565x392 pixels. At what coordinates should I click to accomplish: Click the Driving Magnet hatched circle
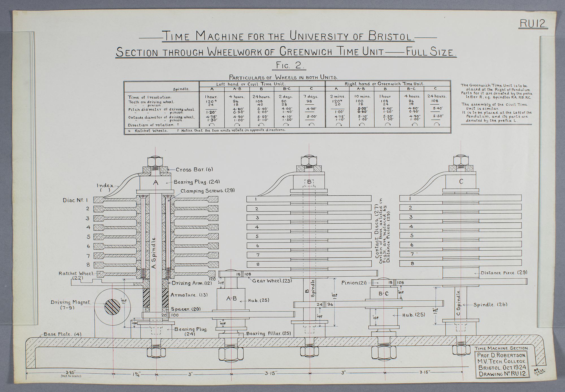click(x=112, y=307)
